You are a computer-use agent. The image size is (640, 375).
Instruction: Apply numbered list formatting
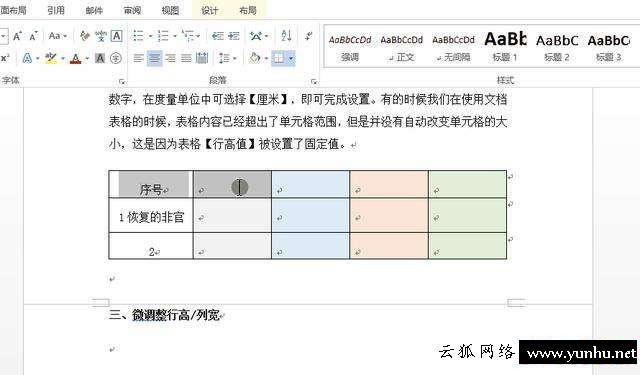point(163,36)
